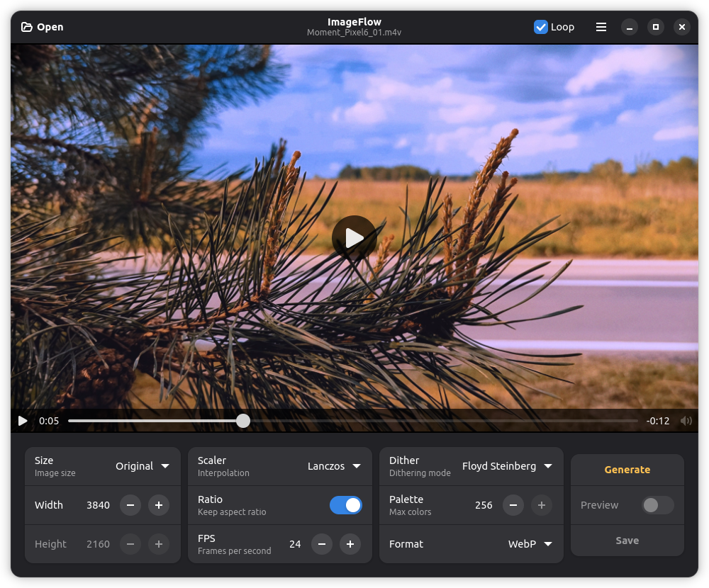Uncheck the Loop checkbox

click(541, 27)
